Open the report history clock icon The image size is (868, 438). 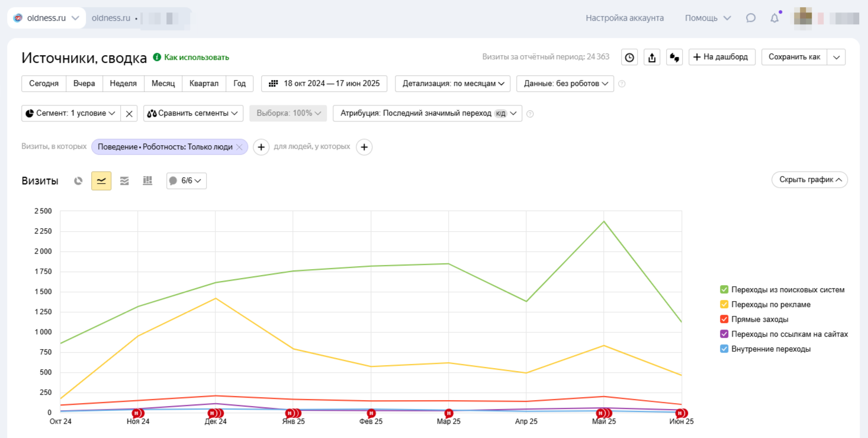pos(629,57)
